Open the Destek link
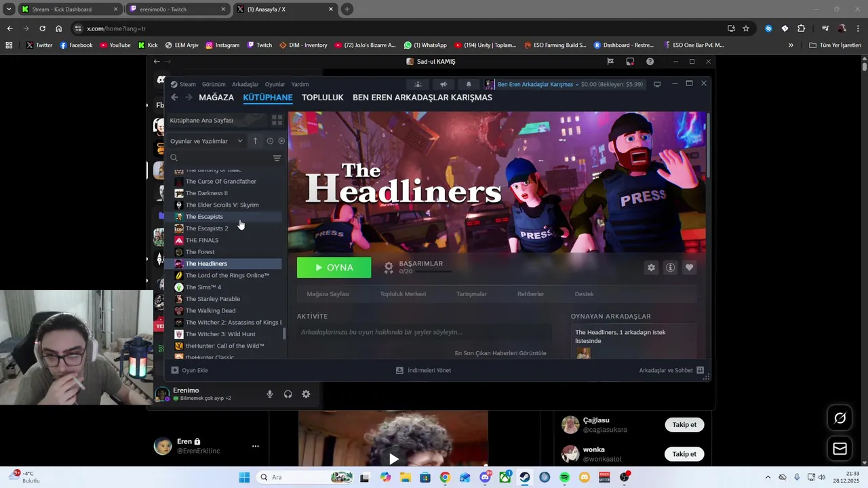The width and height of the screenshot is (868, 488). (584, 294)
